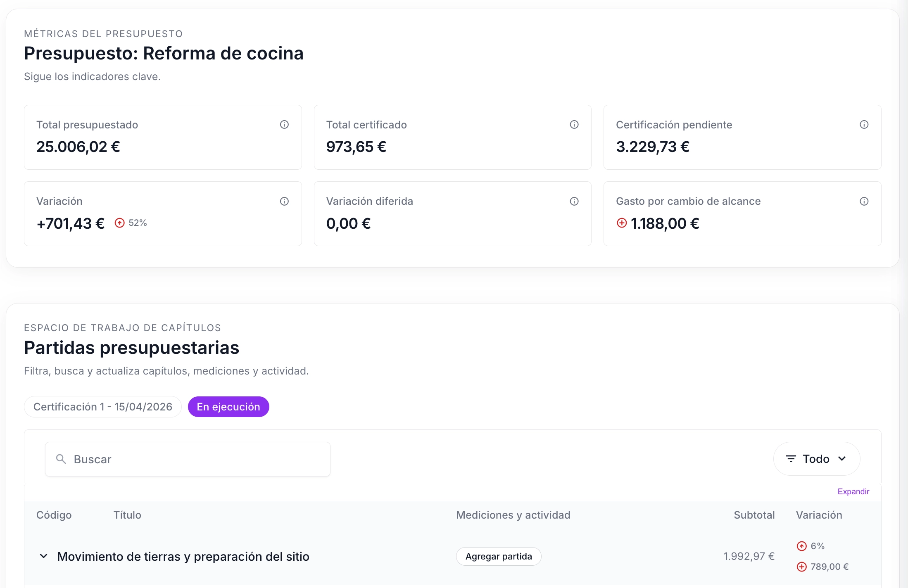
Task: Click the info icon on Total presupuestado card
Action: [x=284, y=124]
